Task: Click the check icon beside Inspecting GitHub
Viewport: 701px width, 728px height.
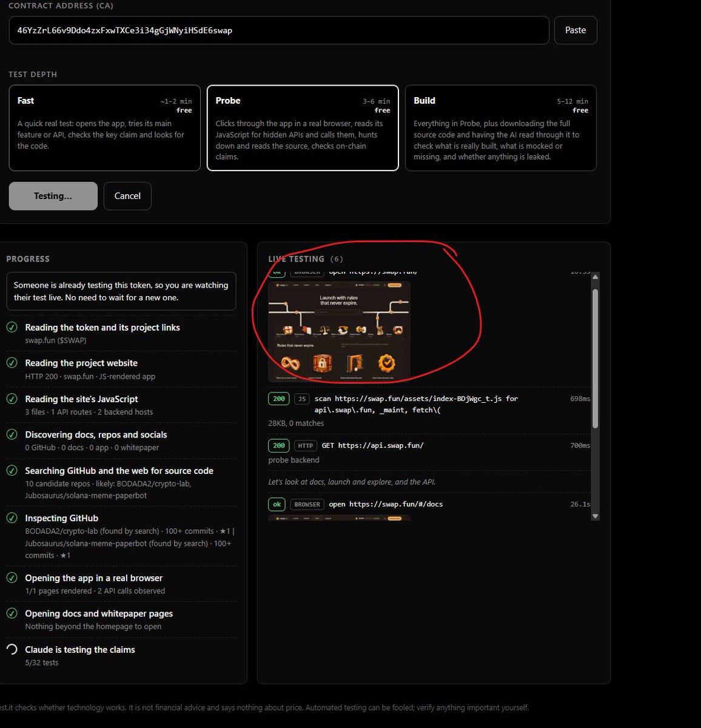Action: pos(12,517)
